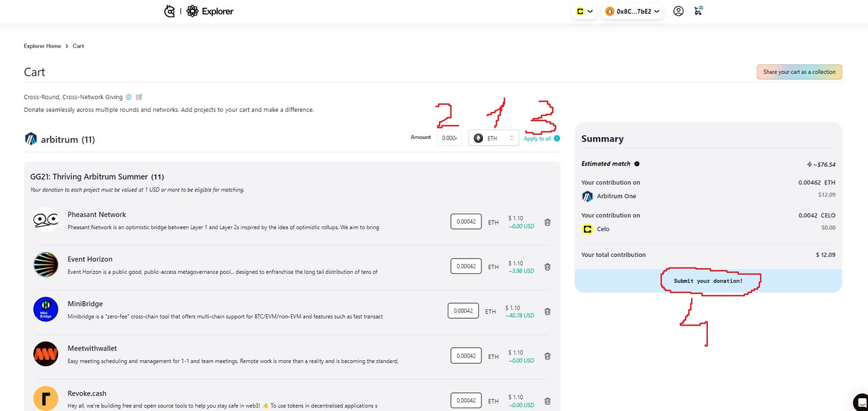Image resolution: width=868 pixels, height=411 pixels.
Task: Edit the Event Horizon donation amount
Action: pyautogui.click(x=467, y=267)
